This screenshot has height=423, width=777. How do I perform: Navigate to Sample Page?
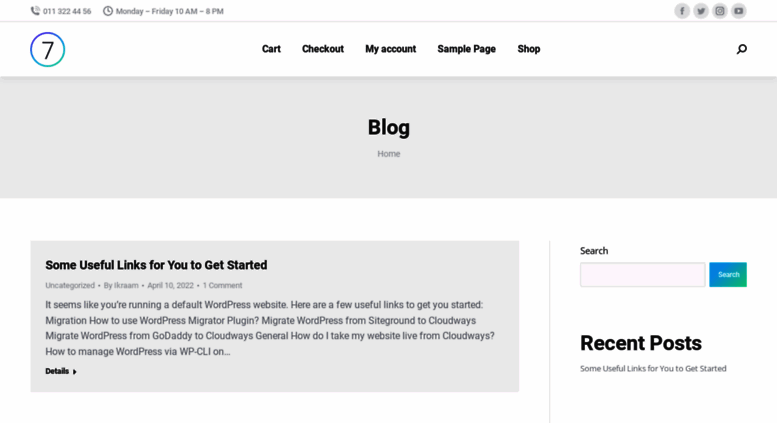[466, 49]
